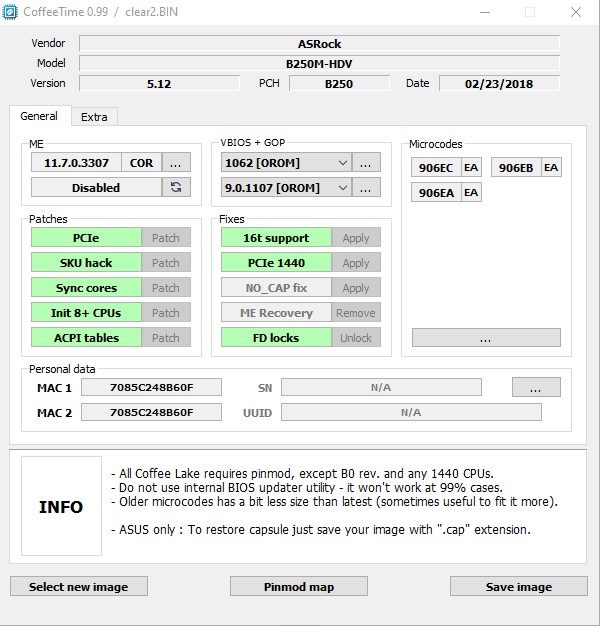
Task: Click the browse button next to the 1062 [OROM] dropdown
Action: (366, 162)
